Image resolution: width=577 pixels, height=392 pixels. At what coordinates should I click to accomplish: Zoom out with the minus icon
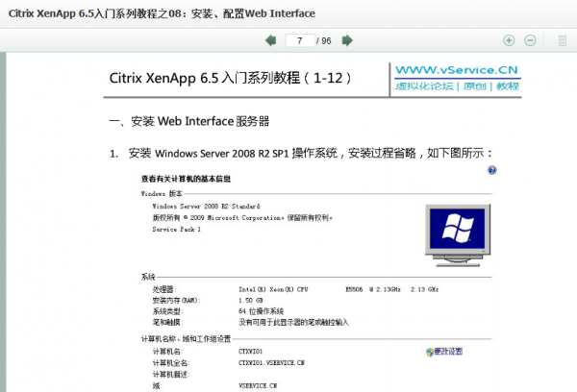coord(530,40)
